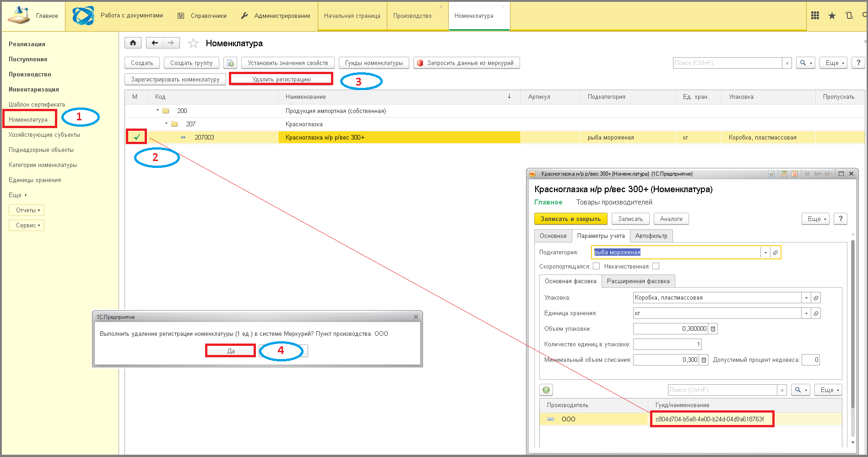Switch to the Основное tab
868x457 pixels.
tap(553, 236)
